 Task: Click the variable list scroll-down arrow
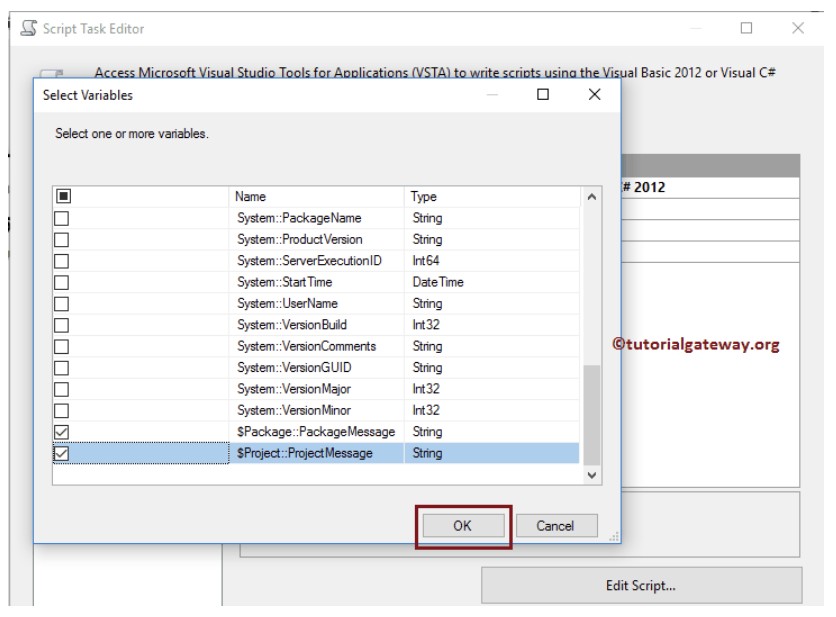pyautogui.click(x=591, y=475)
